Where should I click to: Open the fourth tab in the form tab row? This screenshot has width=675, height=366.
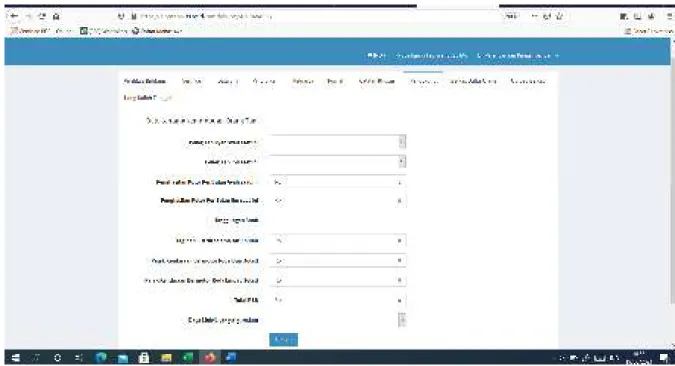264,81
